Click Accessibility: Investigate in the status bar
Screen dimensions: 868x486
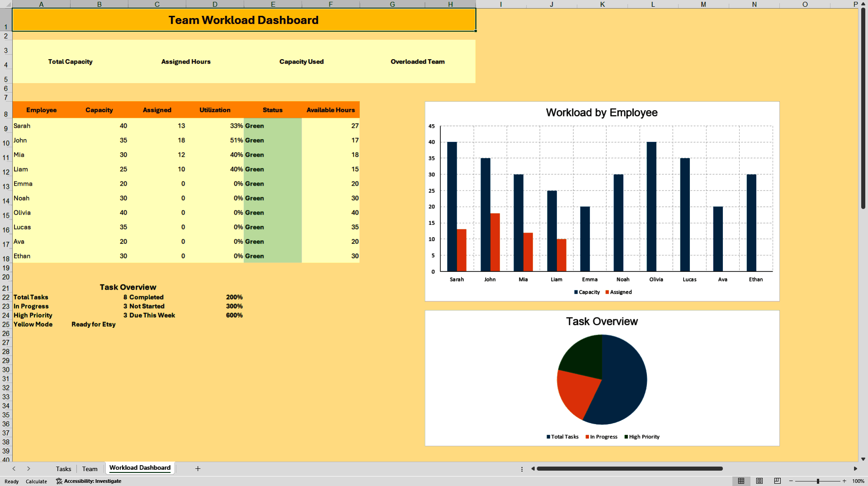pos(89,481)
